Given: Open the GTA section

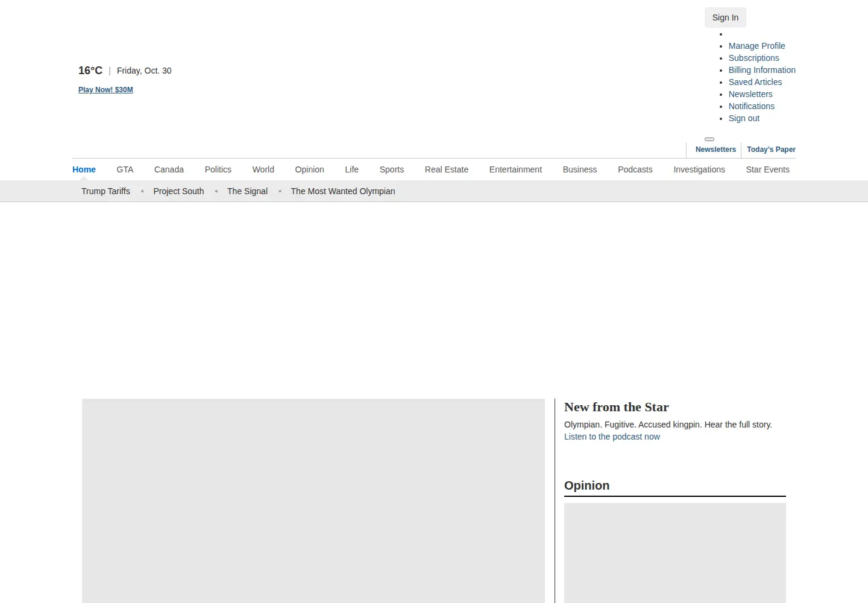Looking at the screenshot, I should click(x=125, y=169).
